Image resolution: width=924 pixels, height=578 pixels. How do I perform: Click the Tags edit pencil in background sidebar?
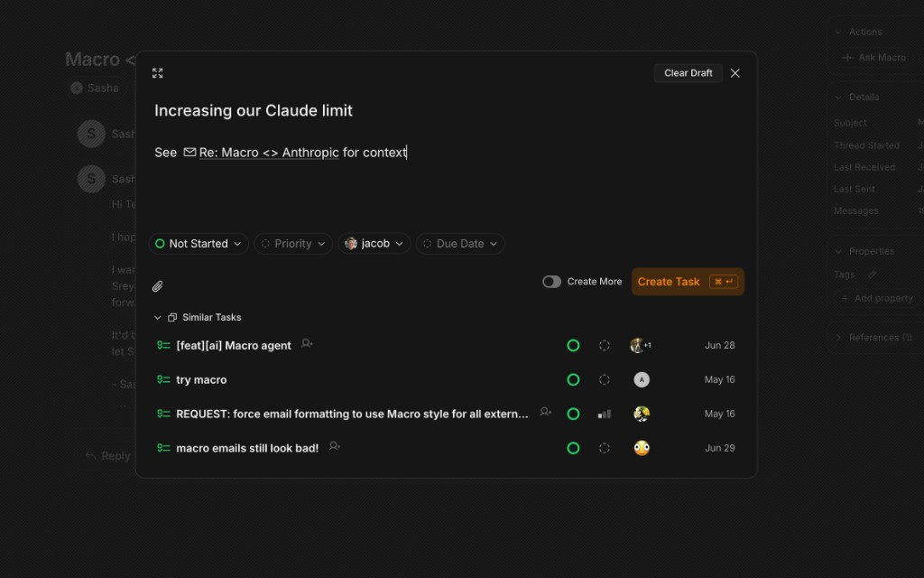tap(873, 275)
